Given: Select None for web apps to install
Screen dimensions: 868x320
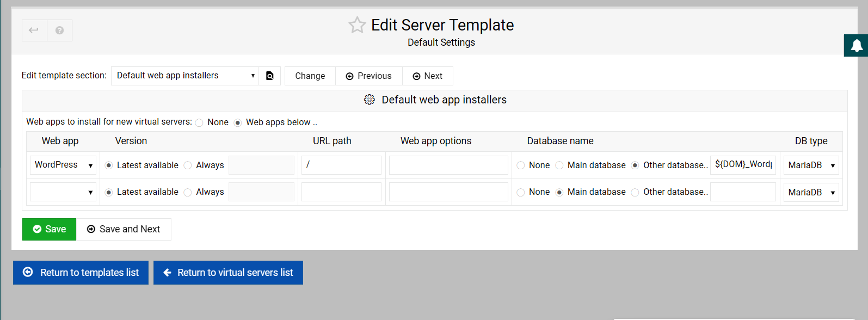Looking at the screenshot, I should click(x=199, y=123).
